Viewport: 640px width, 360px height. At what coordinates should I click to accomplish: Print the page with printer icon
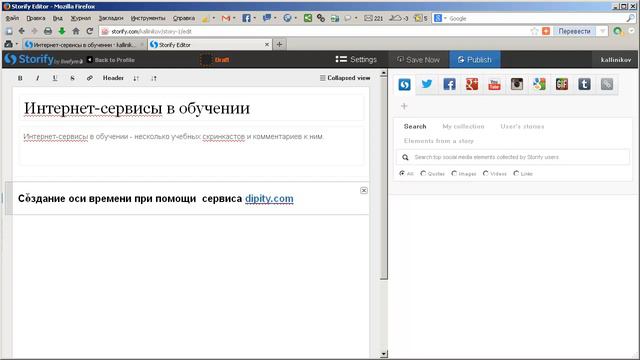(48, 31)
